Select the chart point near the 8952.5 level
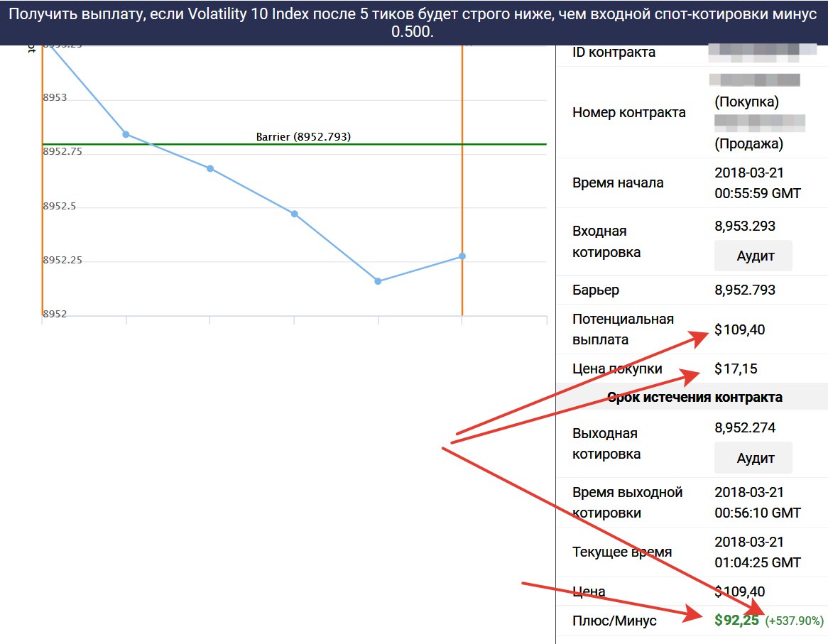 coord(295,214)
